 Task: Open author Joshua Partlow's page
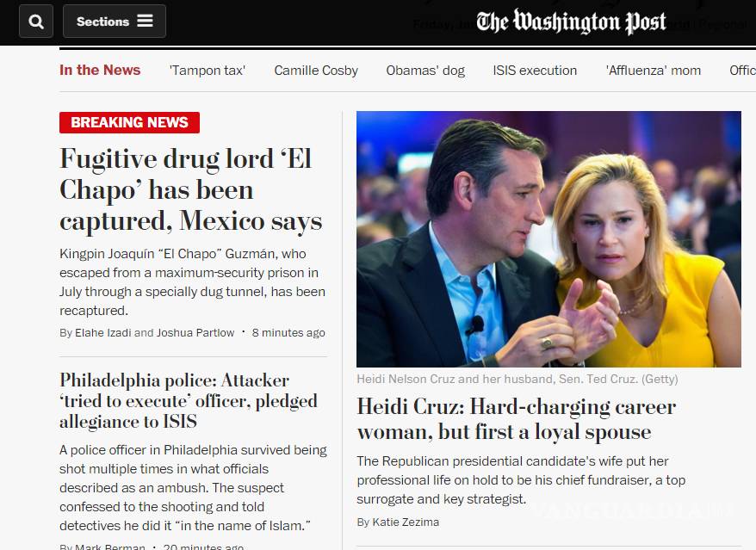tap(195, 332)
